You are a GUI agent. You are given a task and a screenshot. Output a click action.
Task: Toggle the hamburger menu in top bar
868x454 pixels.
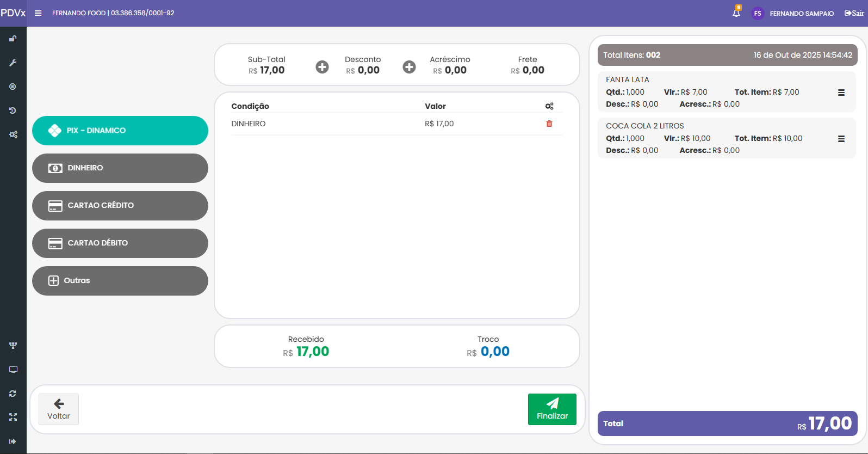tap(38, 13)
